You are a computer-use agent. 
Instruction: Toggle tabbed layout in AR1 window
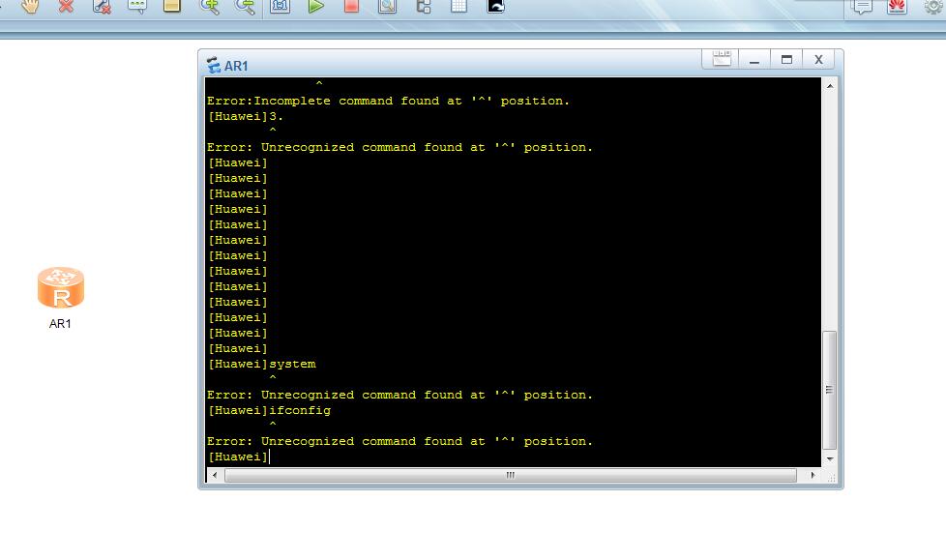pos(722,59)
